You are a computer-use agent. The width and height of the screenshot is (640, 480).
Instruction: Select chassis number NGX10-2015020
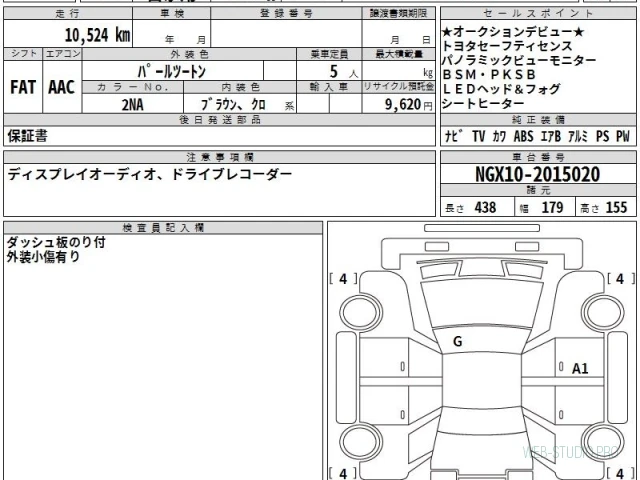coord(538,175)
